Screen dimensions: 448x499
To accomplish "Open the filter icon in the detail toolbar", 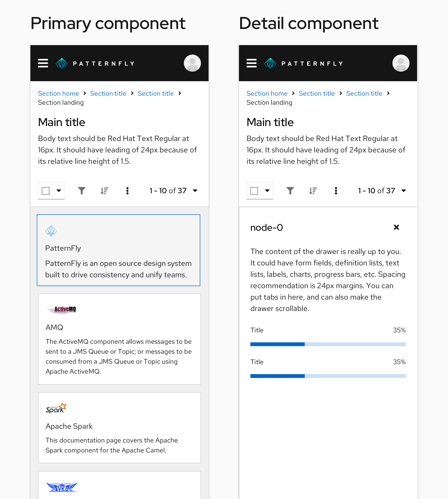I will click(291, 191).
